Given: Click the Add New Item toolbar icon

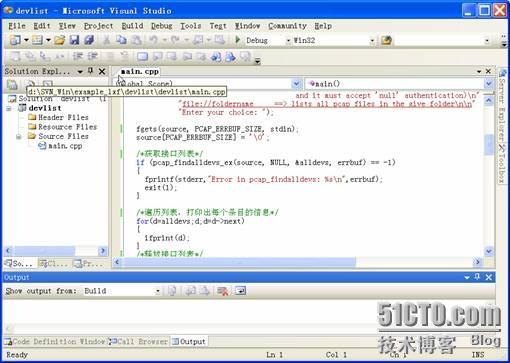Looking at the screenshot, I should coord(37,40).
